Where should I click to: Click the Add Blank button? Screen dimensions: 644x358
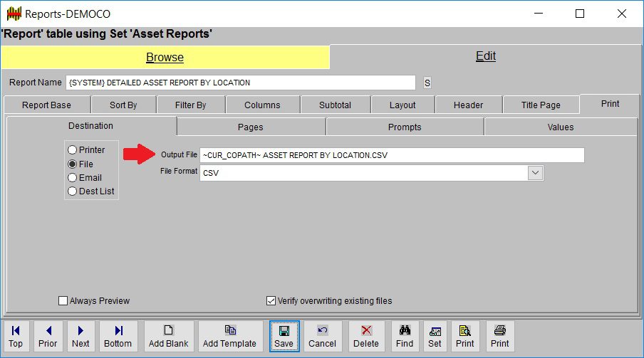[x=169, y=336]
